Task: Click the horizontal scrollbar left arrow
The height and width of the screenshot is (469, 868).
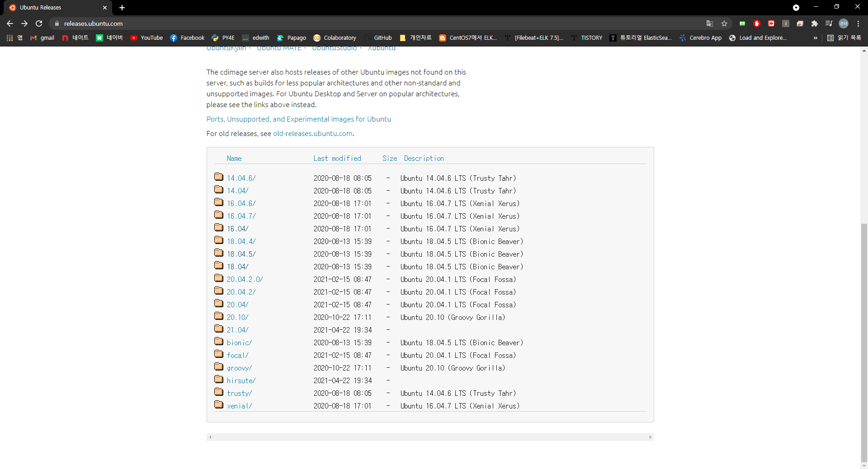Action: tap(210, 437)
